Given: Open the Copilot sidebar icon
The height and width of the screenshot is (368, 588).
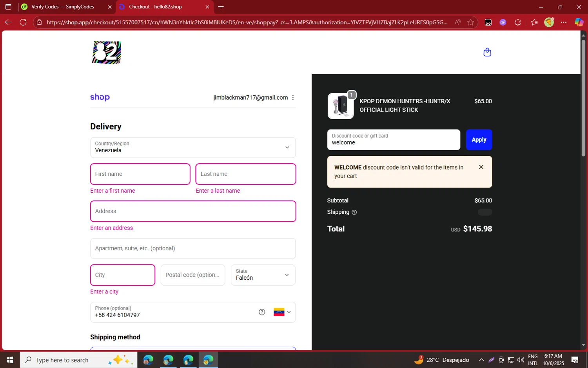Looking at the screenshot, I should coord(579,22).
